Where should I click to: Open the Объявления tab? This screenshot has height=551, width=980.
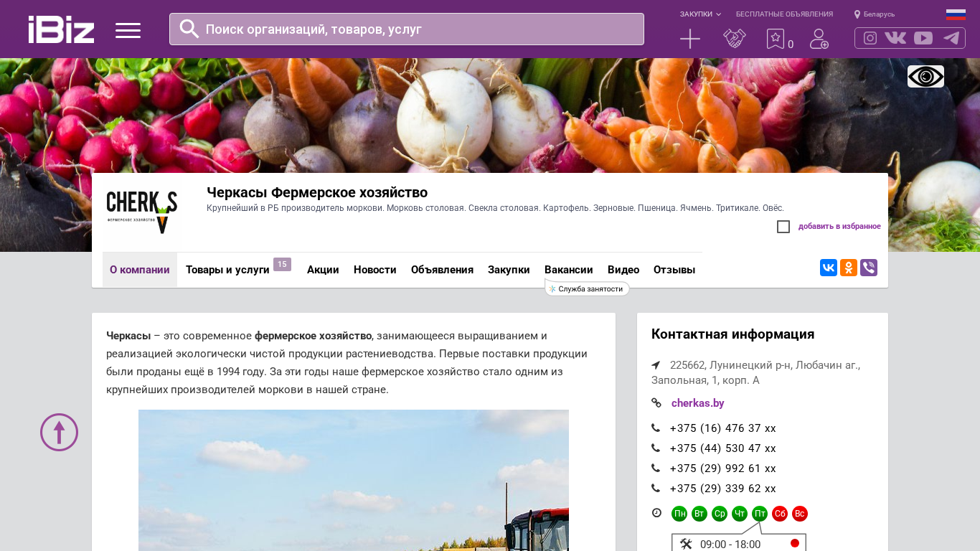click(x=442, y=270)
